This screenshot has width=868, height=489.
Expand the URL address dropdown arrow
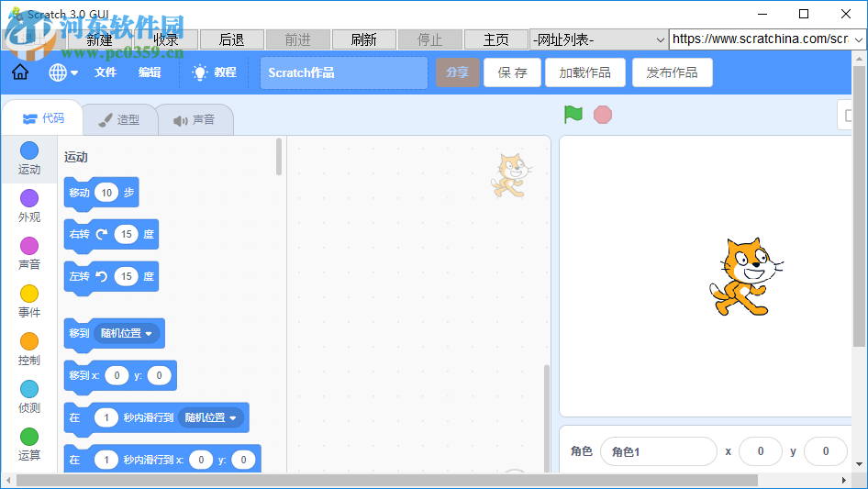pyautogui.click(x=859, y=39)
